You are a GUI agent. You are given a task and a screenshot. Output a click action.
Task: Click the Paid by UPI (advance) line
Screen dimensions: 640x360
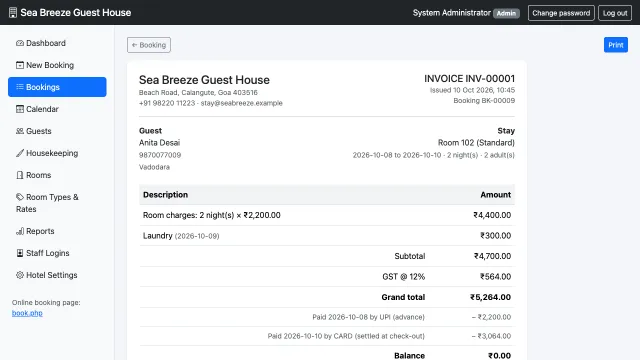click(369, 317)
